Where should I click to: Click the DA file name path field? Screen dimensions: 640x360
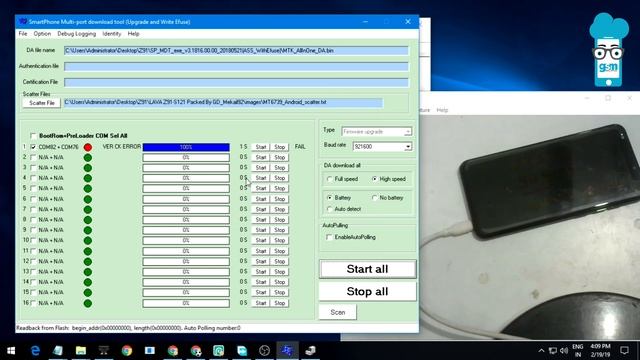click(236, 51)
